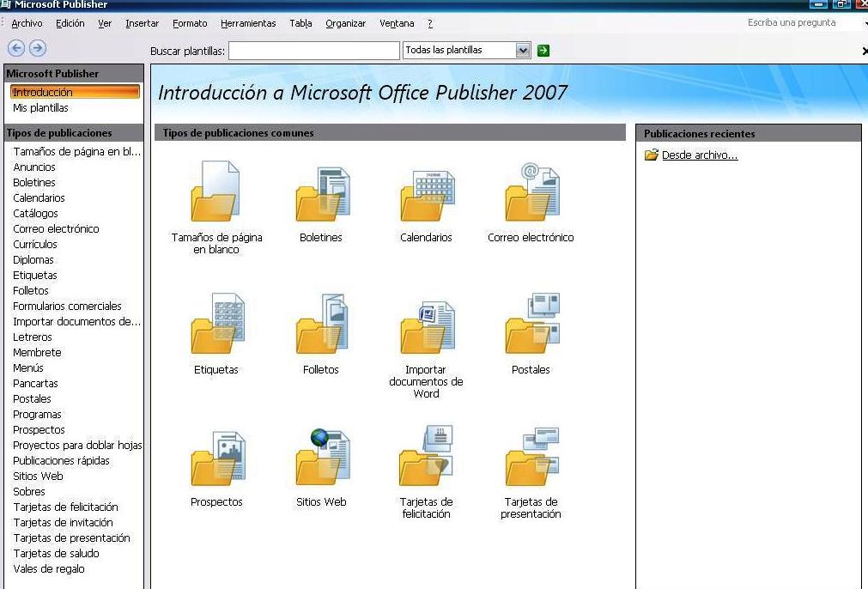The height and width of the screenshot is (589, 868).
Task: Open the Ver menu
Action: [x=105, y=23]
